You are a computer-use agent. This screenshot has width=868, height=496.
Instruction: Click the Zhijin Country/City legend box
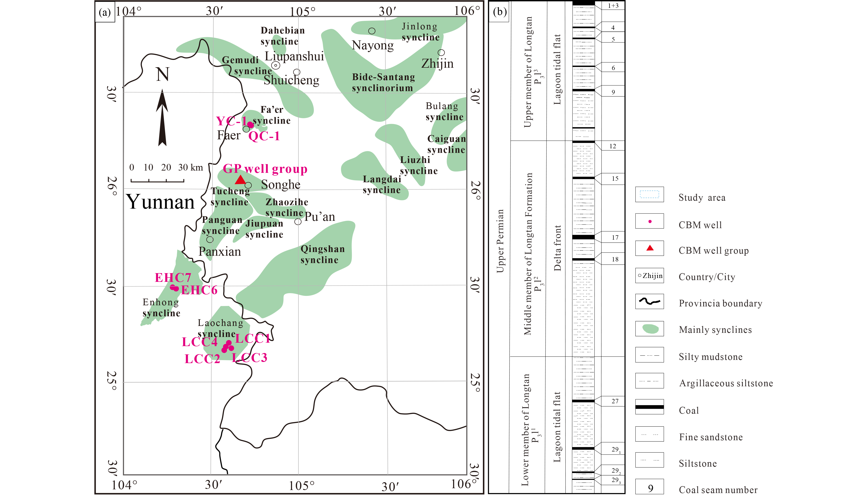650,275
